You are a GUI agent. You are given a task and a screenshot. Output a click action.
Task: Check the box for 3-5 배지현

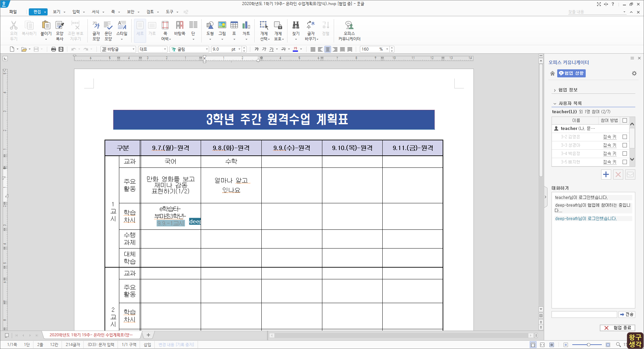pos(625,162)
